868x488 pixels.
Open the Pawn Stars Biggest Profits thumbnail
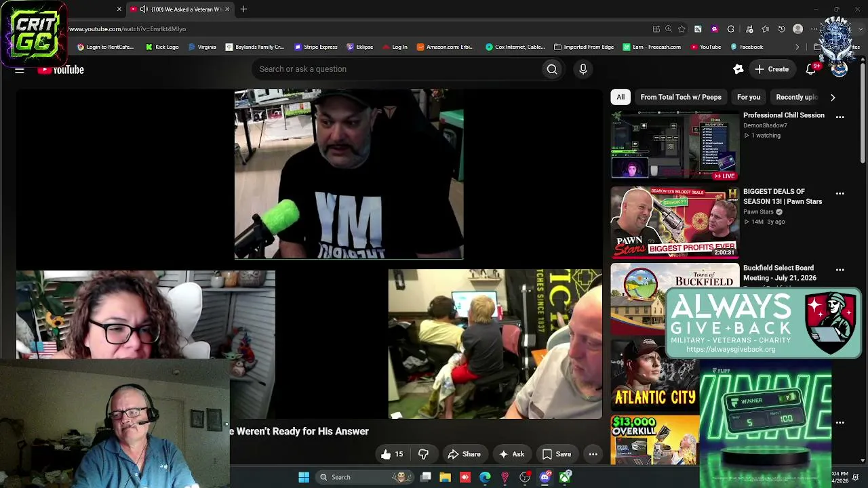675,222
